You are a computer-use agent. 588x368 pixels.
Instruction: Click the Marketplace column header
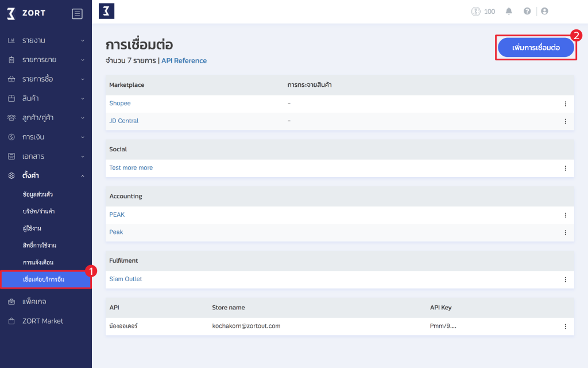tap(127, 85)
